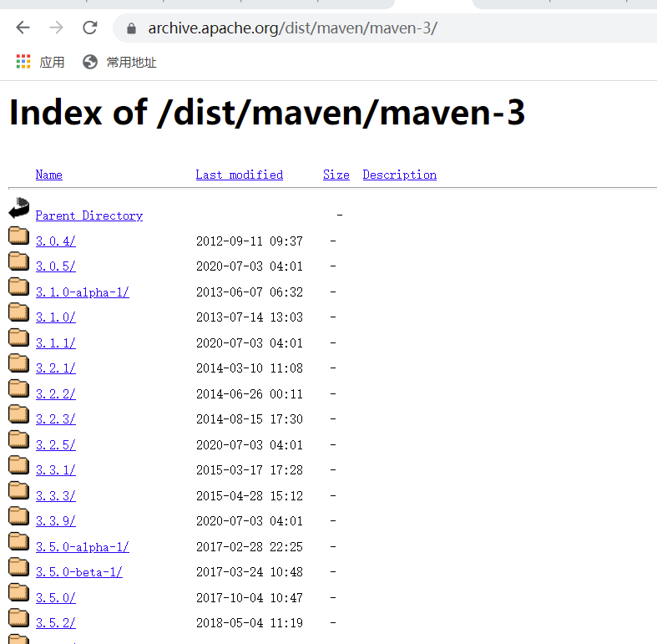The image size is (657, 644).
Task: Open the 3.1.0-alpha-1/ directory link
Action: point(83,292)
